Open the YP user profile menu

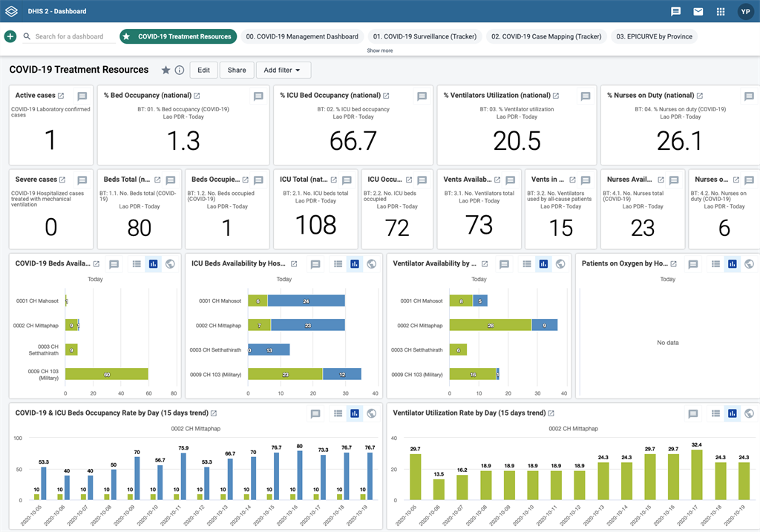tap(744, 11)
